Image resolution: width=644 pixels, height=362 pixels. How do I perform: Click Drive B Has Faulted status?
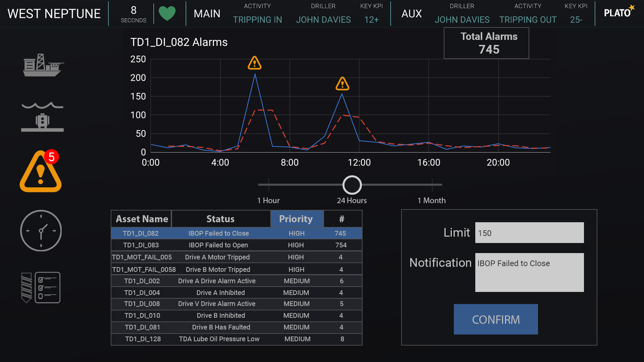pyautogui.click(x=221, y=327)
